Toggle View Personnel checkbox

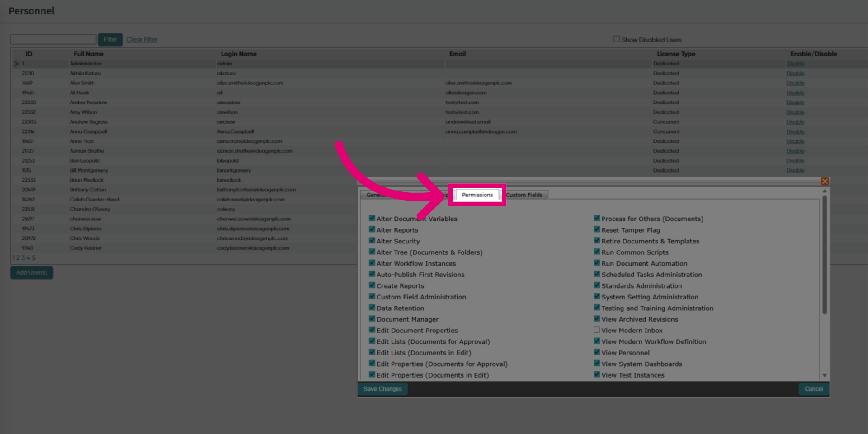pos(597,352)
